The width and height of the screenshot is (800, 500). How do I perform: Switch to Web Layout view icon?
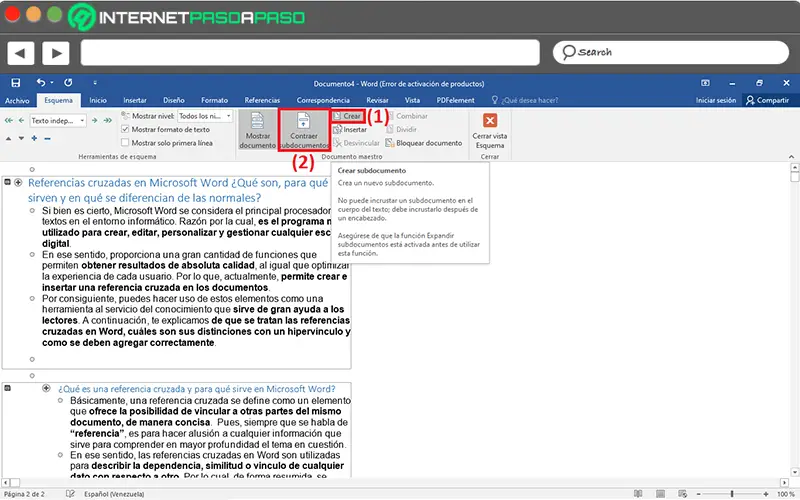682,493
